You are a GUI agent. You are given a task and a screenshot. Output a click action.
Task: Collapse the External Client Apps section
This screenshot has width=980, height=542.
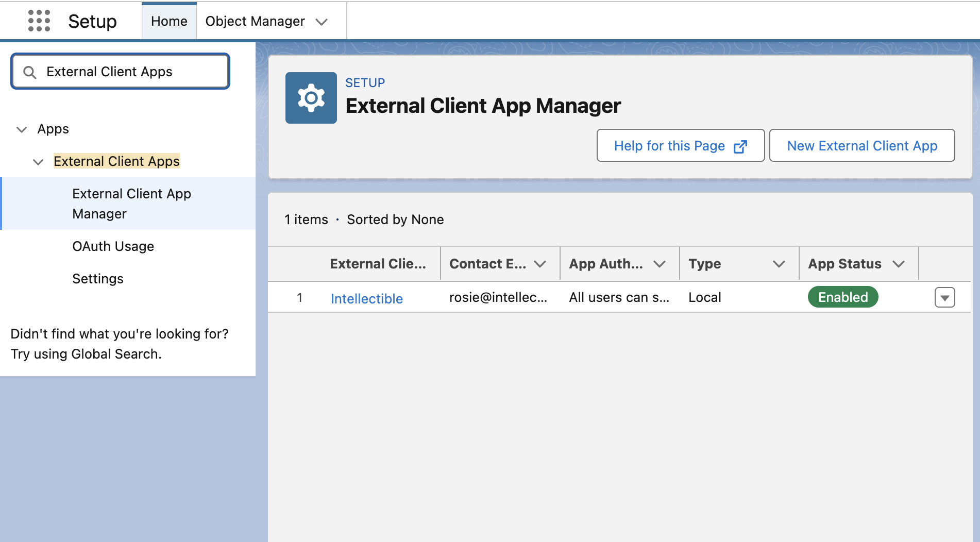[38, 162]
